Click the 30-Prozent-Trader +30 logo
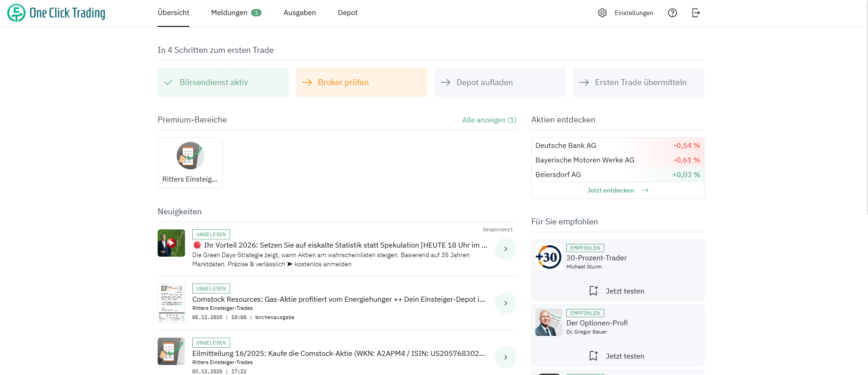 click(549, 257)
